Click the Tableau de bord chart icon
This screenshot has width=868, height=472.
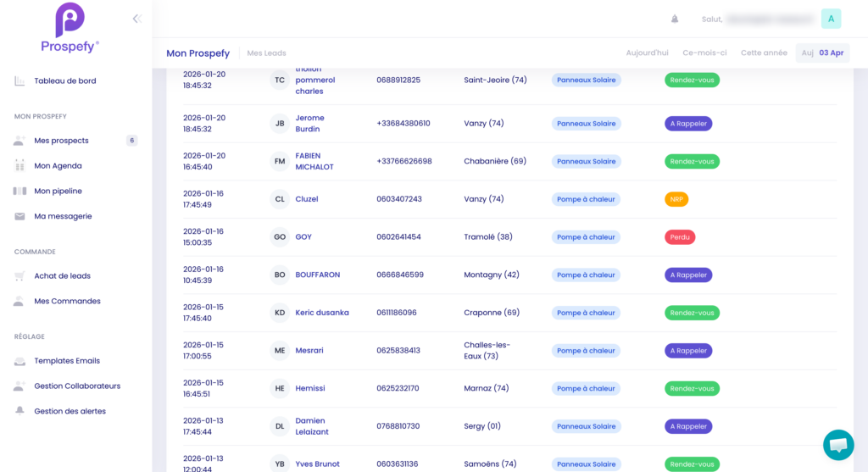[x=19, y=81]
